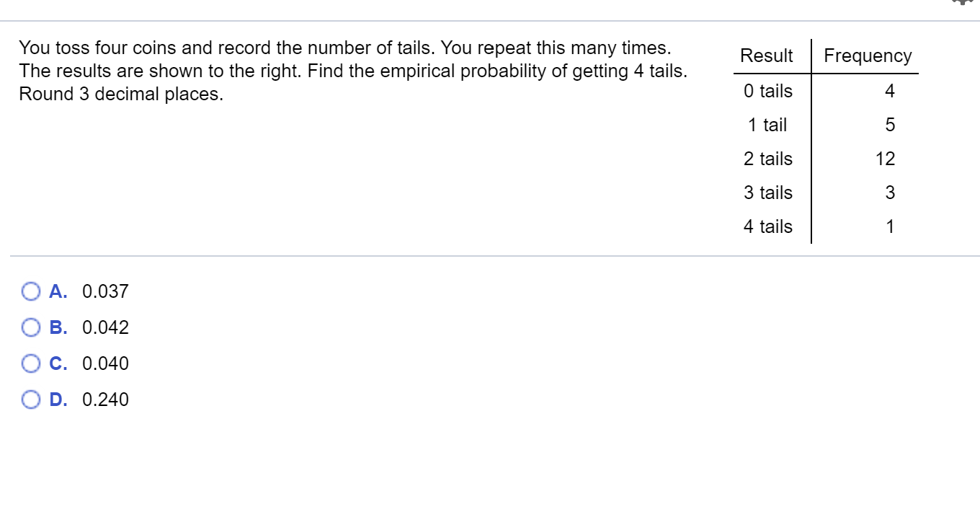Image resolution: width=980 pixels, height=512 pixels.
Task: Click the answer value 0.042 text
Action: pyautogui.click(x=105, y=327)
